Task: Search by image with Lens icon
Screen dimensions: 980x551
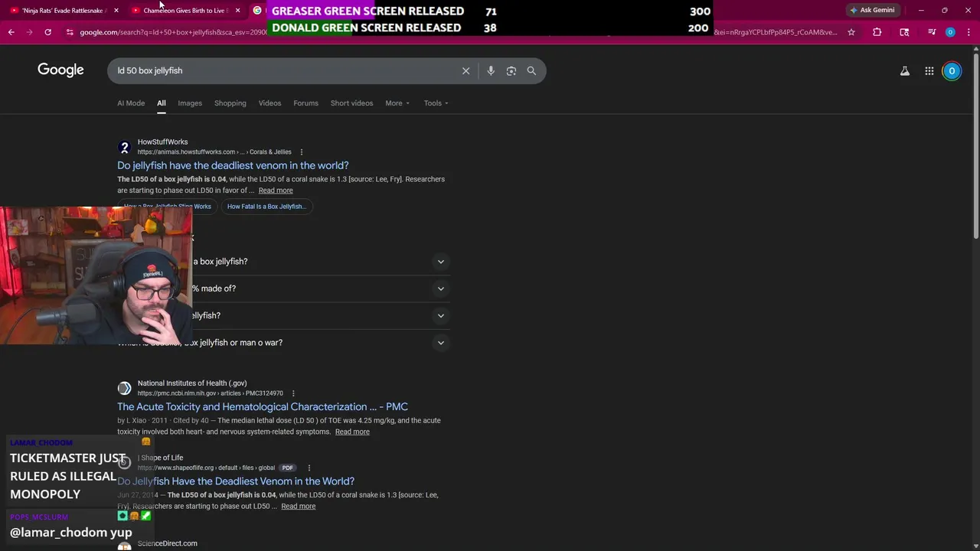Action: coord(511,70)
